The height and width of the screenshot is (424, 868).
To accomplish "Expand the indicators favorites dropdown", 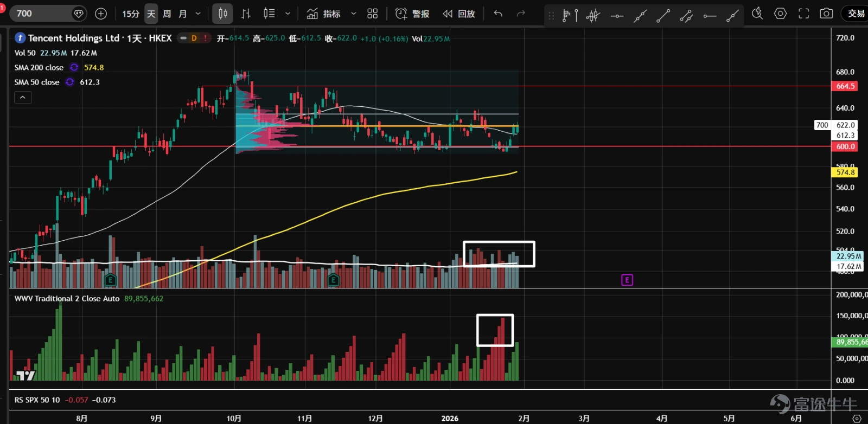I will (354, 14).
